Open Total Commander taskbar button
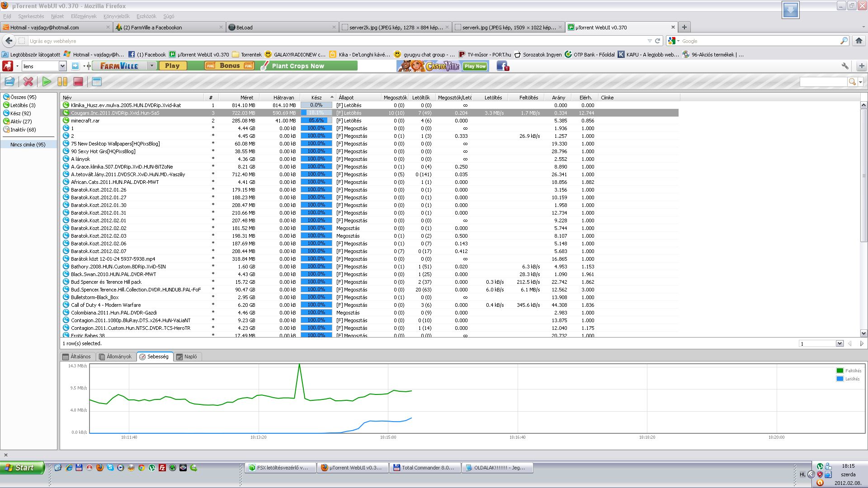This screenshot has height=488, width=868. click(x=425, y=468)
